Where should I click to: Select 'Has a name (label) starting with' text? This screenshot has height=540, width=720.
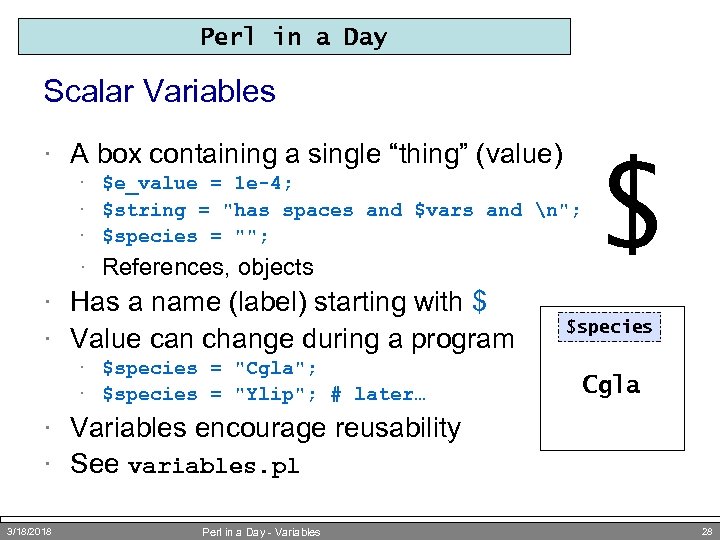tap(266, 301)
